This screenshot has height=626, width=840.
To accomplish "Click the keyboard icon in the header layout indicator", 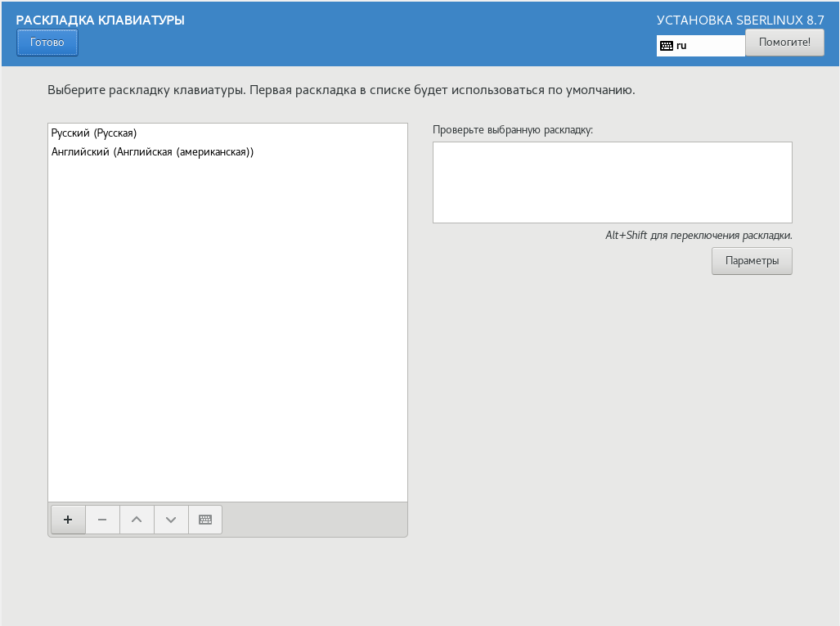I will pos(667,46).
